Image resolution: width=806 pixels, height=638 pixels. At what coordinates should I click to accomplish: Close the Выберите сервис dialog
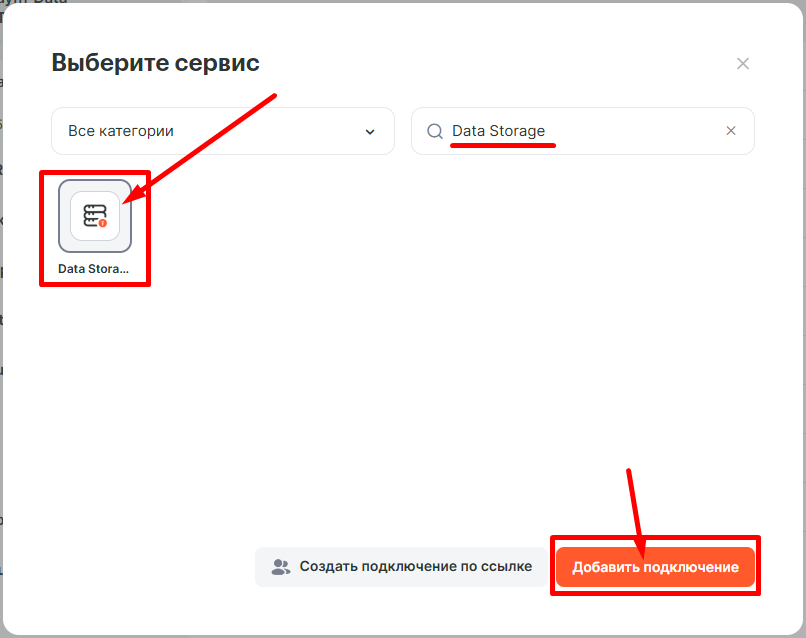(x=742, y=64)
